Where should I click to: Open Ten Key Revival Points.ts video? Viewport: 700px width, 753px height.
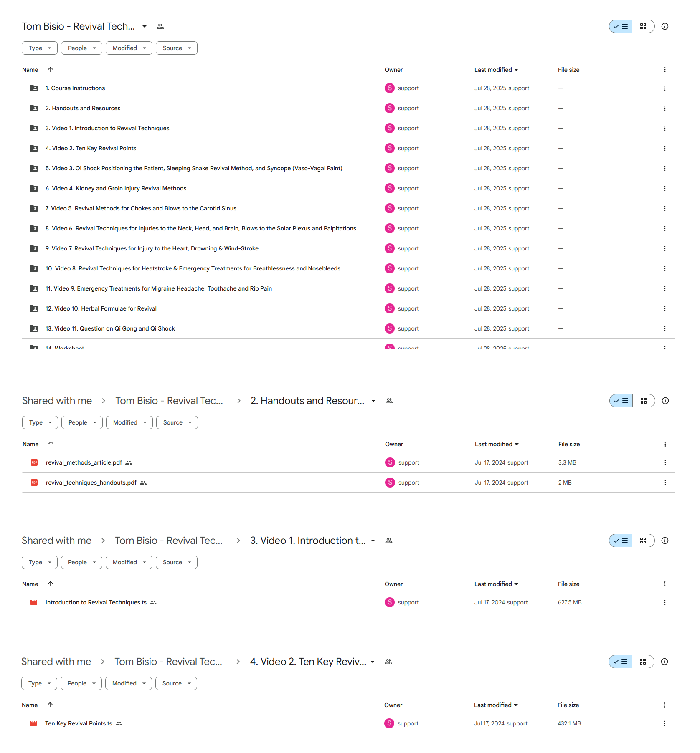(x=79, y=723)
